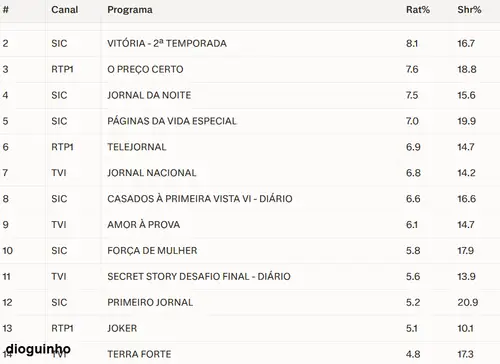This screenshot has width=500, height=364.
Task: Click the # rank column header
Action: coord(6,10)
